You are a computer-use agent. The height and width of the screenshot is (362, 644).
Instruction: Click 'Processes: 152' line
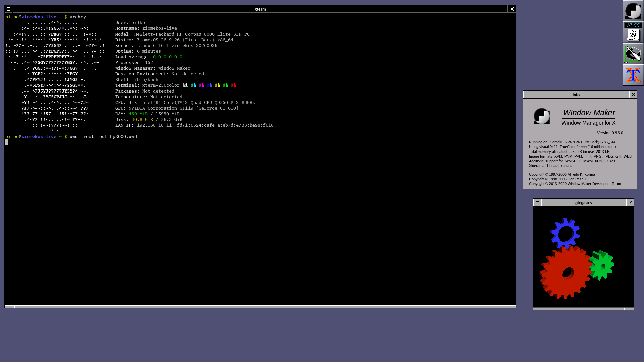134,63
